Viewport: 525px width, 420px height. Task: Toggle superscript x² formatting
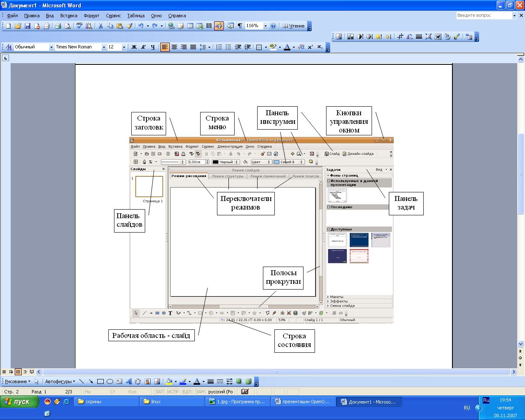(x=310, y=47)
